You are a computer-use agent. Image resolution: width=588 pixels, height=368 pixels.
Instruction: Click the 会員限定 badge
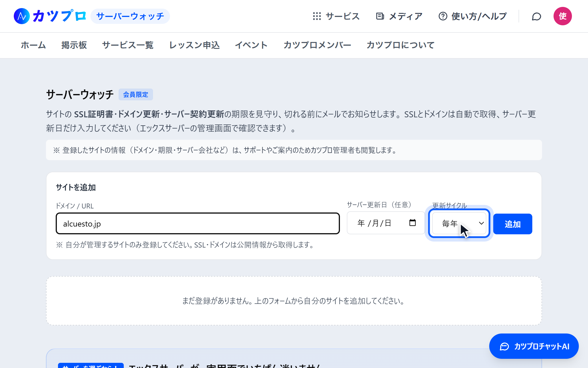[136, 95]
